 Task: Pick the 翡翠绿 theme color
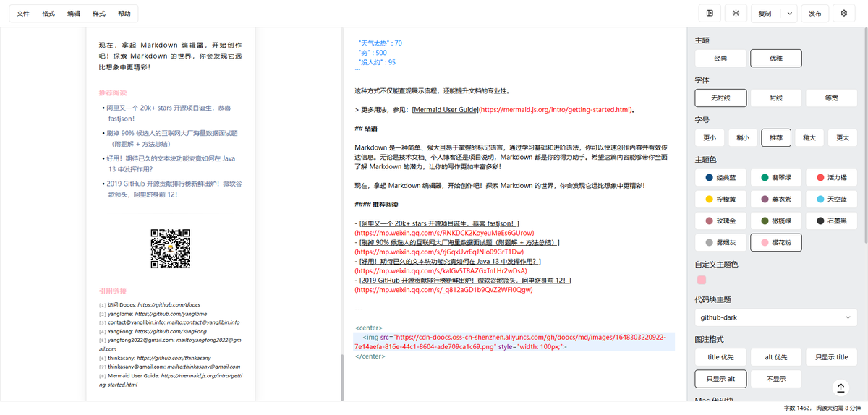pos(776,177)
